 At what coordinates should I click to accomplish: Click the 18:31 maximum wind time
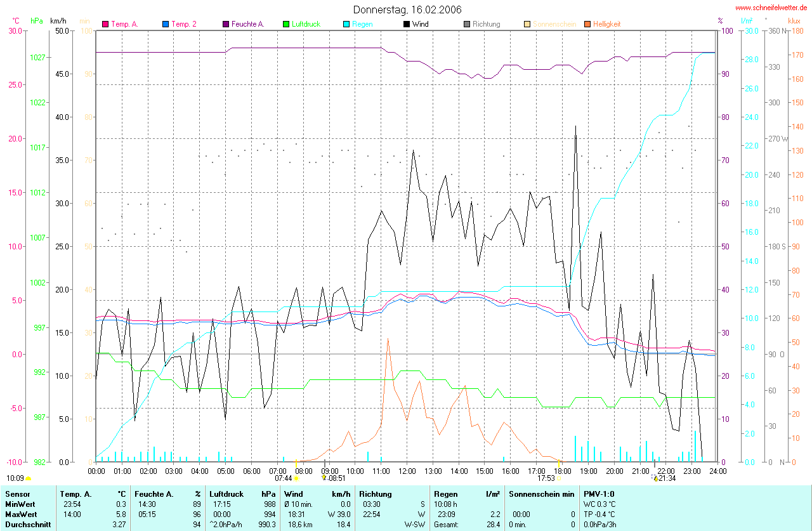point(297,514)
